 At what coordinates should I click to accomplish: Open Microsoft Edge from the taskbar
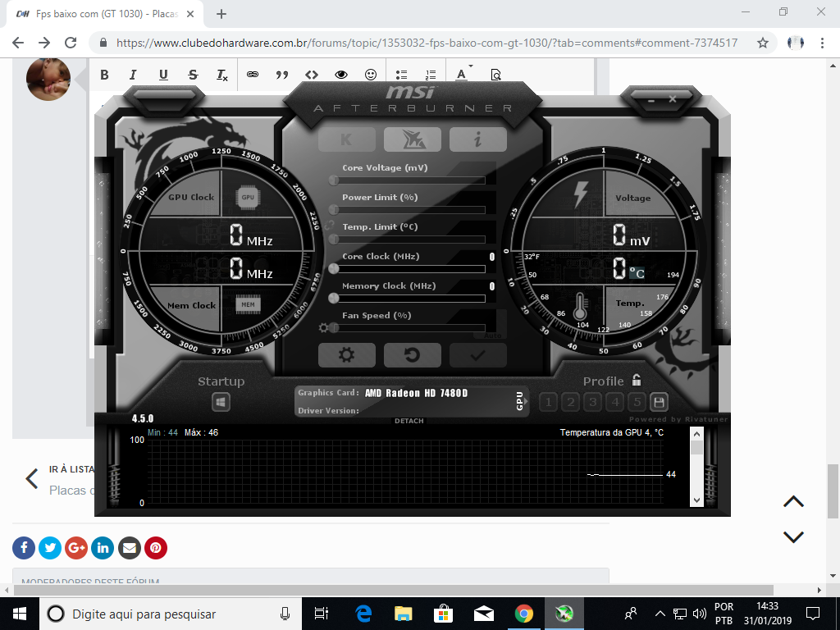363,614
